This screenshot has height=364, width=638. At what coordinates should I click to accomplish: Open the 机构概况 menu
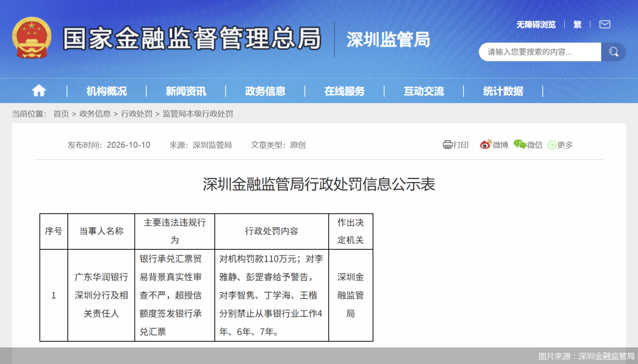click(107, 91)
